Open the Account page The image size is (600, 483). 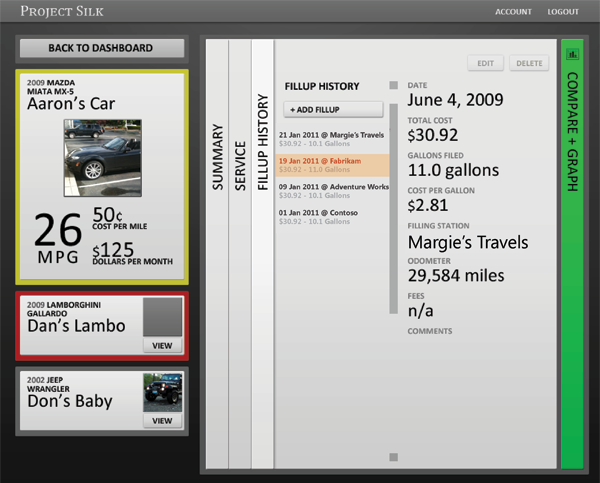[x=513, y=12]
